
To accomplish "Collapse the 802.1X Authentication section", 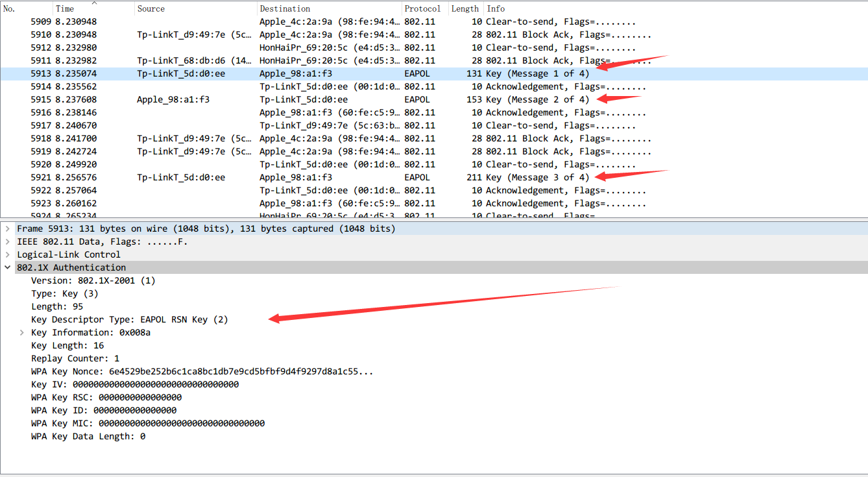I will (7, 267).
